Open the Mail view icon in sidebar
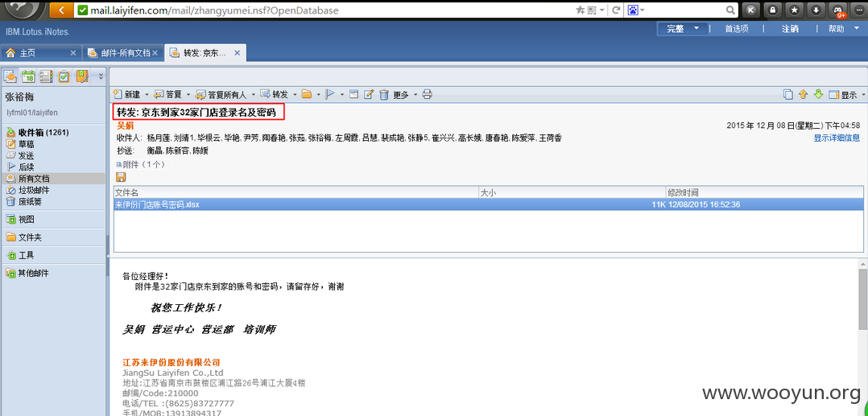868x416 pixels. (10, 76)
